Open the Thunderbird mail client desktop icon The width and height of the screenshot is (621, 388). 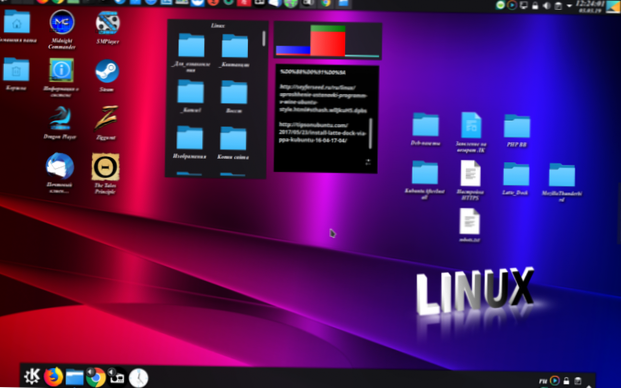(x=60, y=166)
